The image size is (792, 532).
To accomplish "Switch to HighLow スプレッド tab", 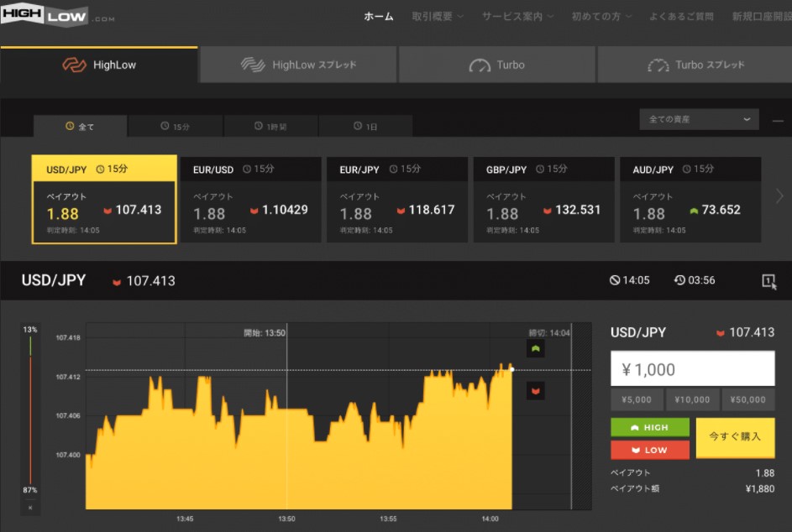I will pos(298,65).
